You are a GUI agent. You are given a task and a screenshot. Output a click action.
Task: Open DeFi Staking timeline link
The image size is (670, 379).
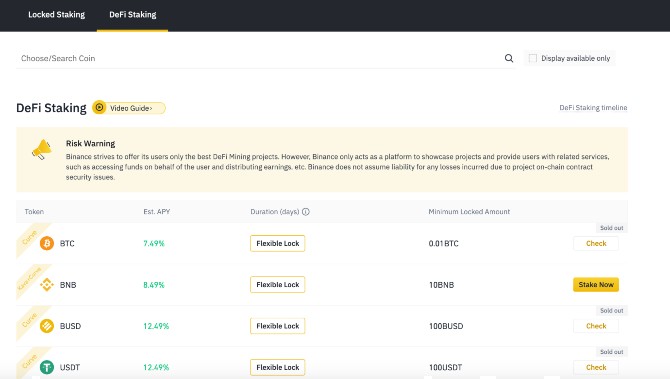[x=593, y=108]
